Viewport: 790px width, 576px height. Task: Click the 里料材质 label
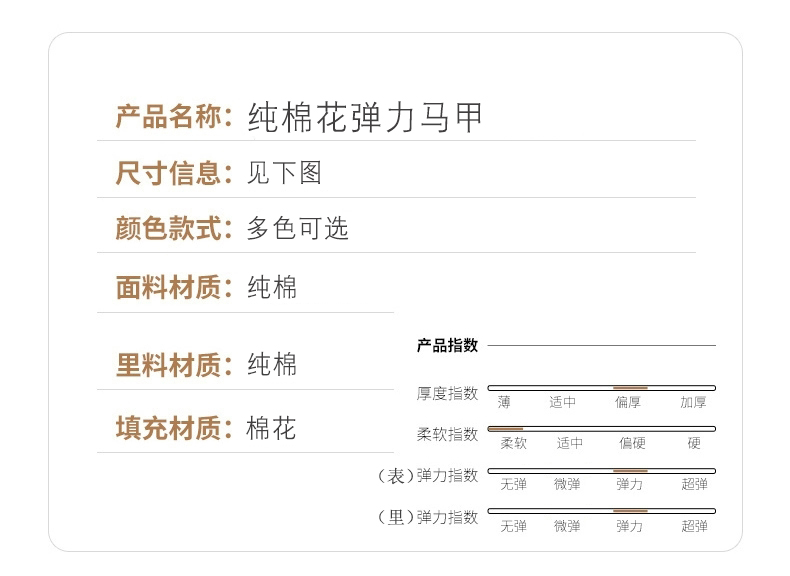[x=168, y=365]
